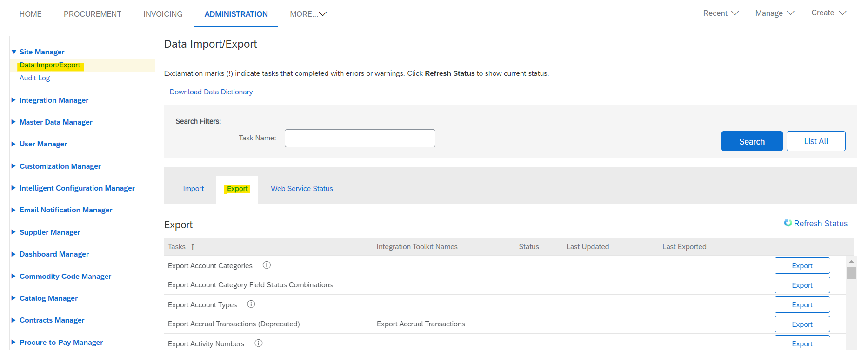868x350 pixels.
Task: Open the Create dropdown menu
Action: pyautogui.click(x=828, y=13)
